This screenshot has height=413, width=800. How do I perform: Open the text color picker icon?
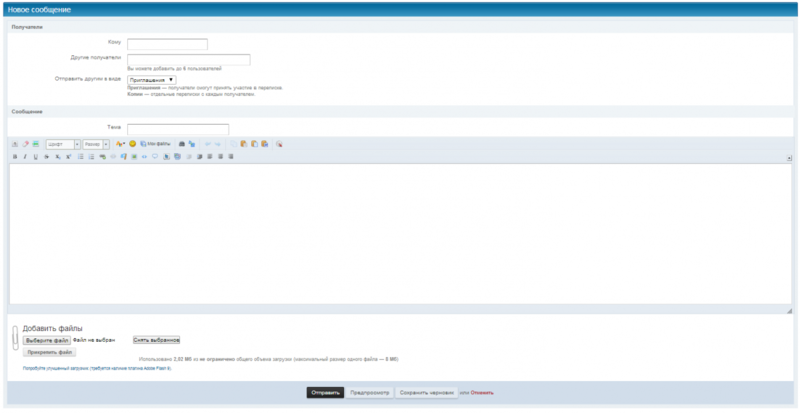click(x=120, y=144)
